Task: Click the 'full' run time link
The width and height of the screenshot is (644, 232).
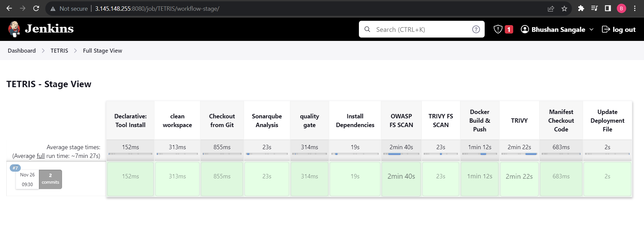Action: pyautogui.click(x=41, y=156)
